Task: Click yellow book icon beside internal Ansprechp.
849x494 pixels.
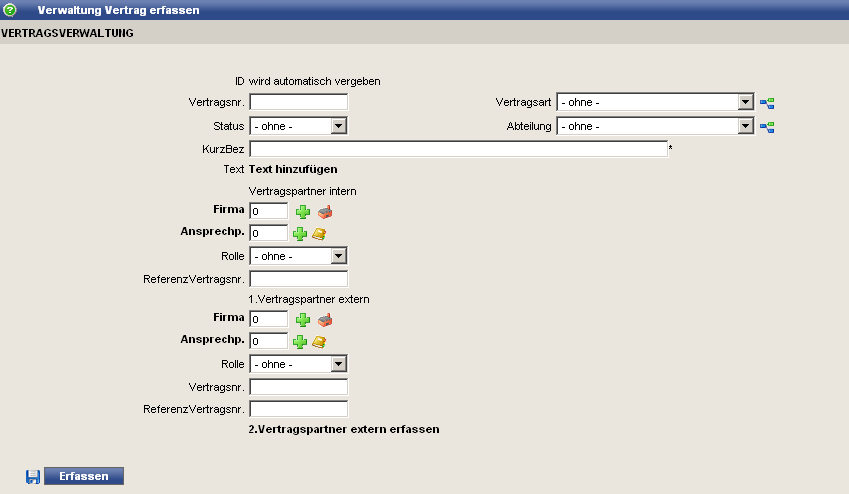Action: pyautogui.click(x=319, y=233)
